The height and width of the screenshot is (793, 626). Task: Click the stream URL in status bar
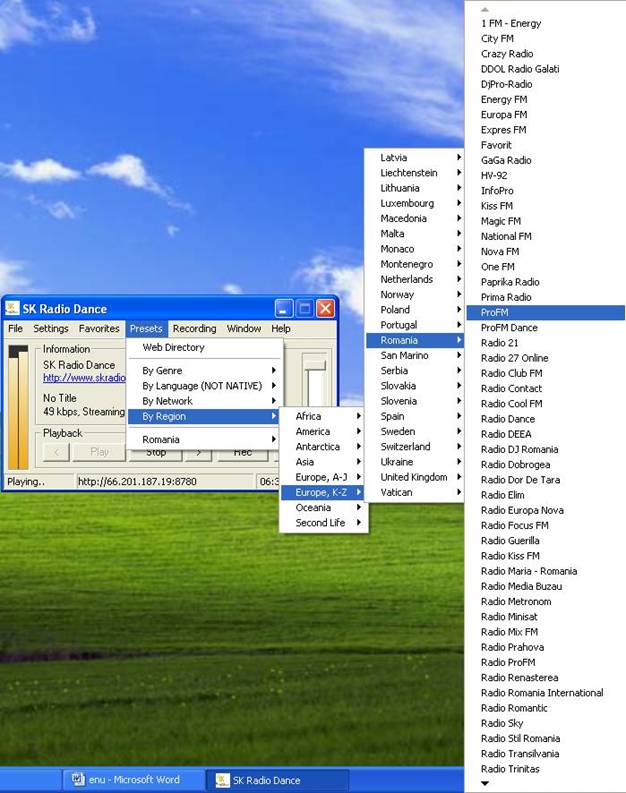137,481
